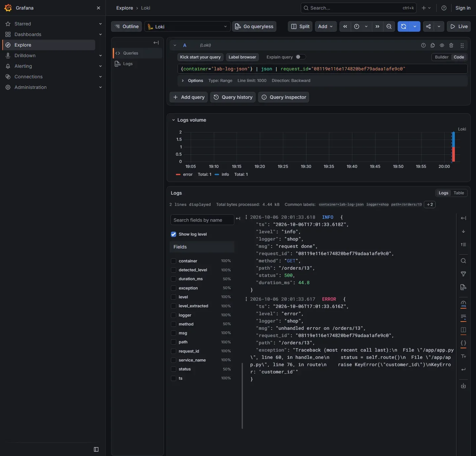Hide query A with the eye icon
Image resolution: width=476 pixels, height=456 pixels.
[x=442, y=45]
